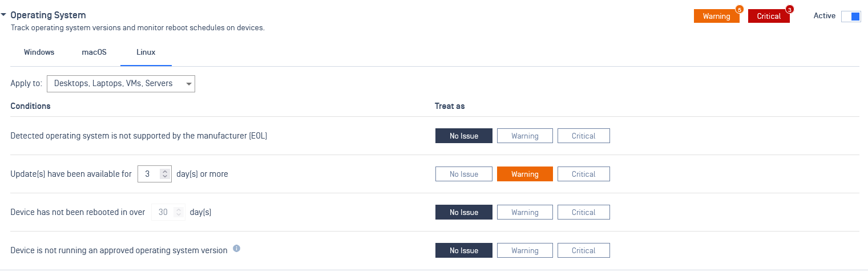Viewport: 868px width, 272px height.
Task: Set unapproved OS version condition to Warning
Action: (524, 250)
